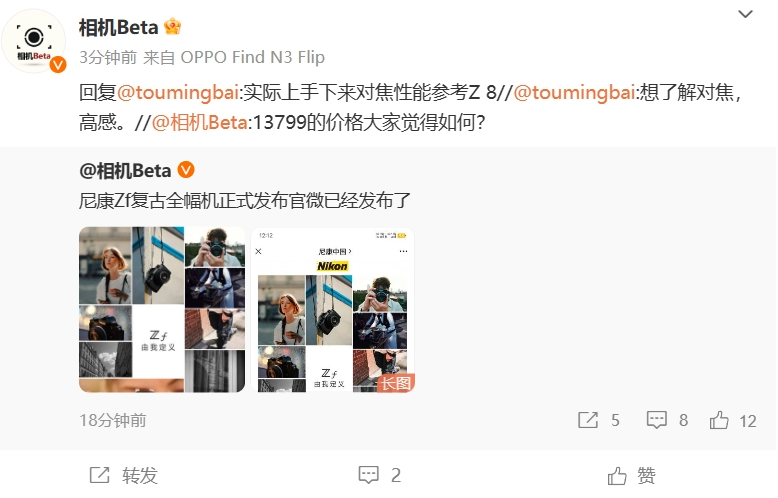Click the 赞 like button
Viewport: 778px width, 498px height.
pos(631,475)
